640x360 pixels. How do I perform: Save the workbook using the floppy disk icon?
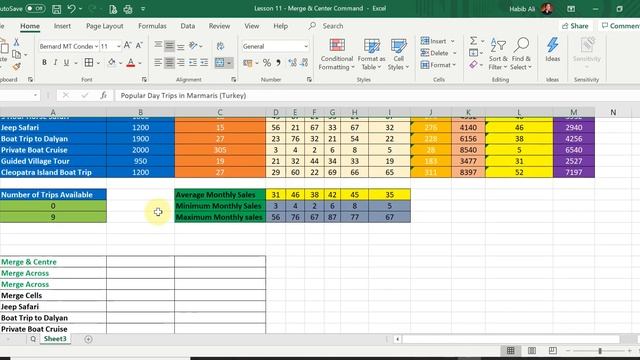click(x=56, y=9)
